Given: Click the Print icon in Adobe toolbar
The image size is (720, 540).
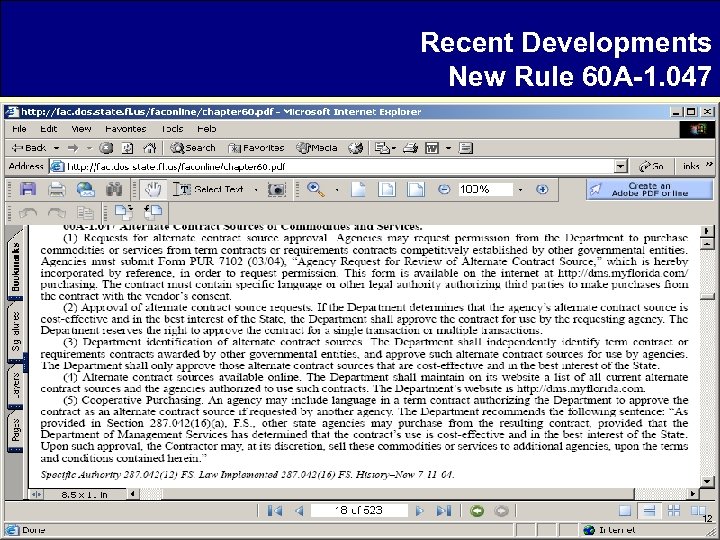Looking at the screenshot, I should tap(56, 189).
